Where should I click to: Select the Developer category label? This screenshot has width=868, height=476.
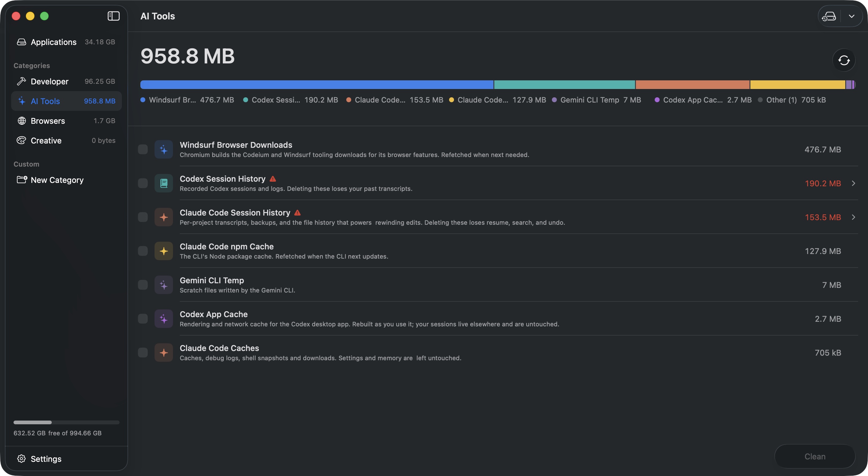50,81
